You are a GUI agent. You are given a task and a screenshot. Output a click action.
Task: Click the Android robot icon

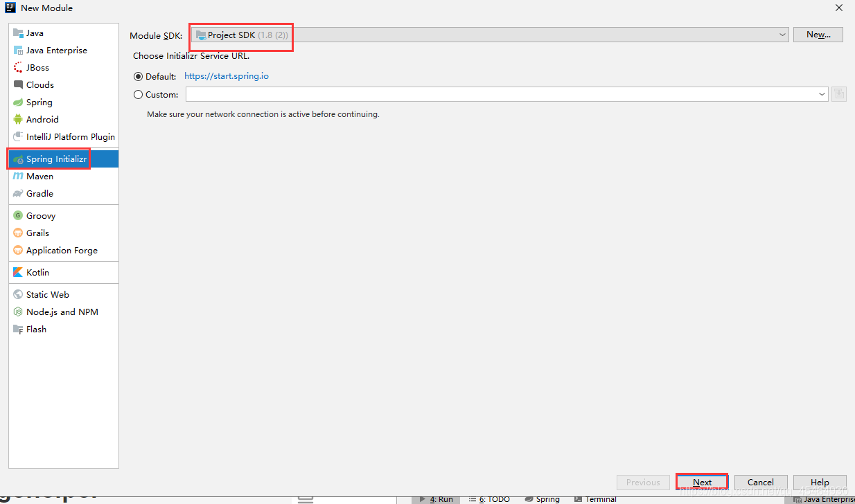click(x=18, y=120)
